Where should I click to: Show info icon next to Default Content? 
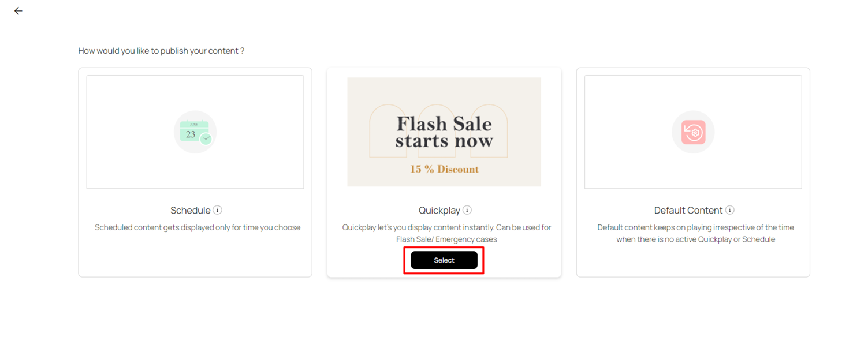click(730, 210)
